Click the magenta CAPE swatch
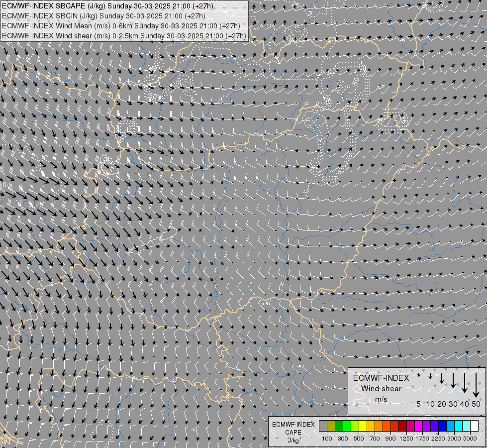The width and height of the screenshot is (487, 448). click(x=418, y=426)
